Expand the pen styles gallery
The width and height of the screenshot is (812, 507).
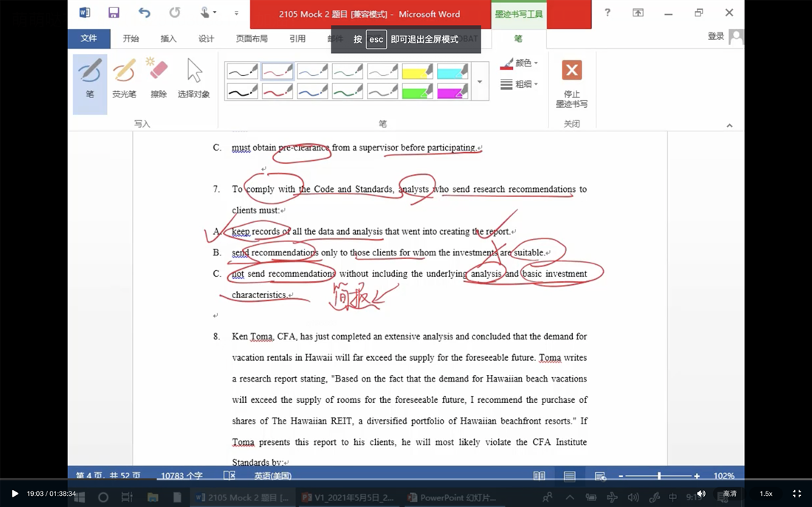coord(480,81)
